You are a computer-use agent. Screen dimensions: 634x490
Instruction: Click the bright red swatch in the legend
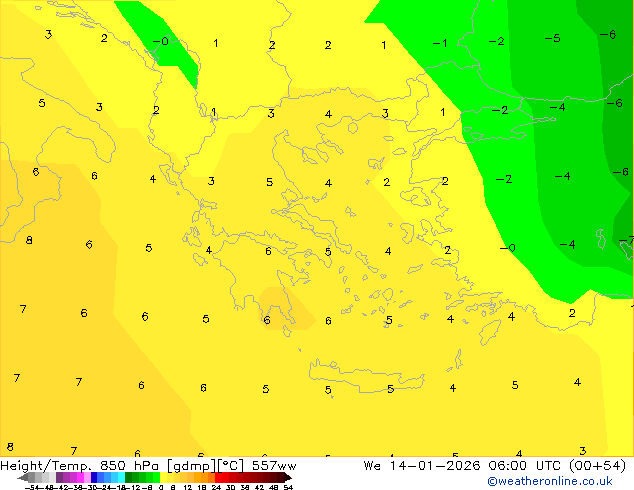click(x=219, y=477)
